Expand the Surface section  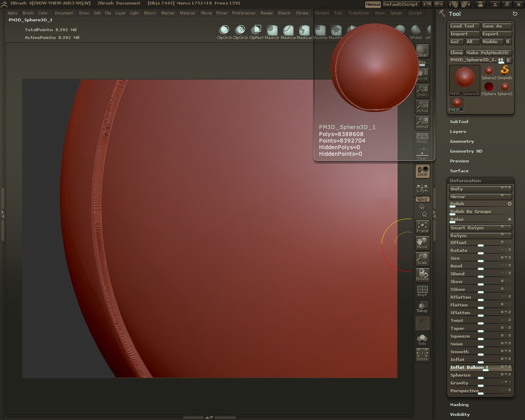pyautogui.click(x=459, y=171)
